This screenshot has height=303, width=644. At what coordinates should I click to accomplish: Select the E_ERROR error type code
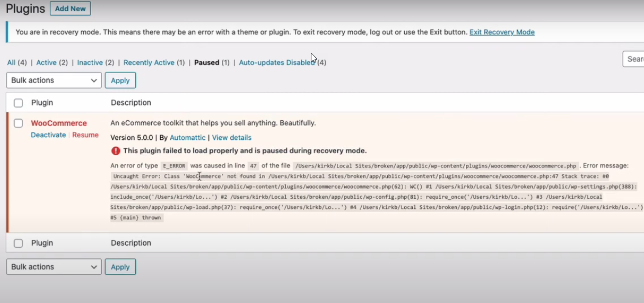pos(174,166)
